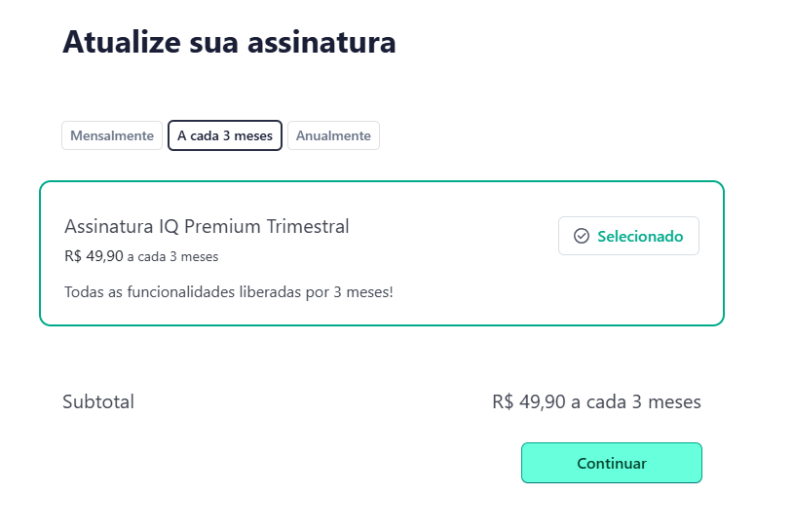This screenshot has height=532, width=793.
Task: Click the subtotal amount R$ 49,90 a cada 3 meses
Action: 596,401
